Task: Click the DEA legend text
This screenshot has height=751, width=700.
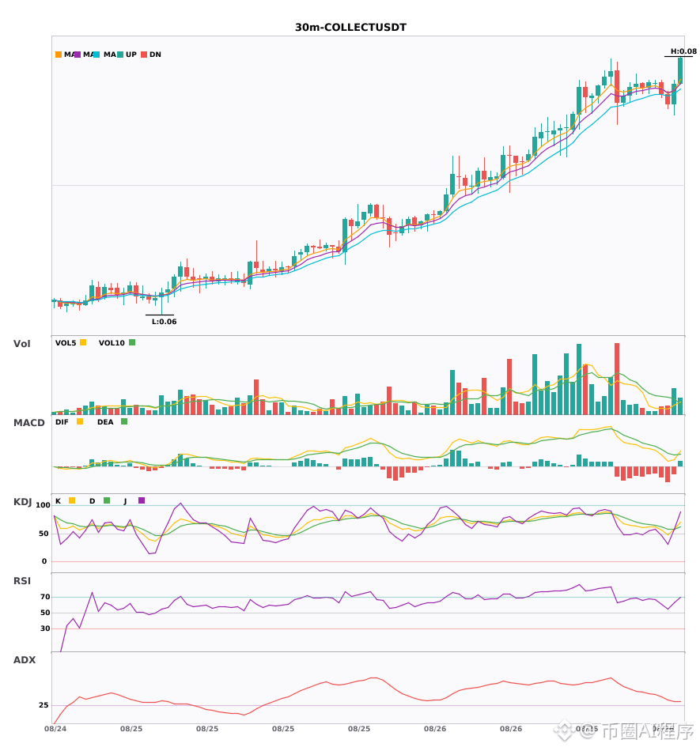Action: [x=105, y=422]
